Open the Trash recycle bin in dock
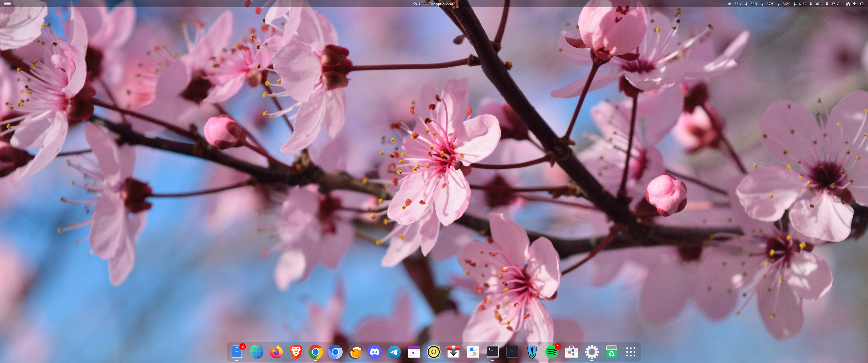868x363 pixels. tap(611, 352)
